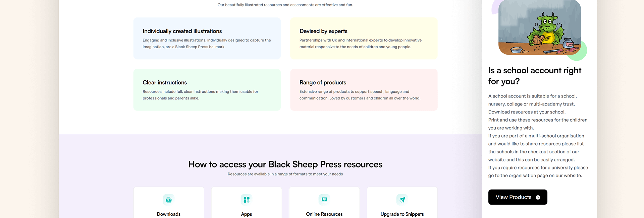Image resolution: width=644 pixels, height=218 pixels.
Task: Click the 'Devised by experts' heading
Action: (323, 31)
